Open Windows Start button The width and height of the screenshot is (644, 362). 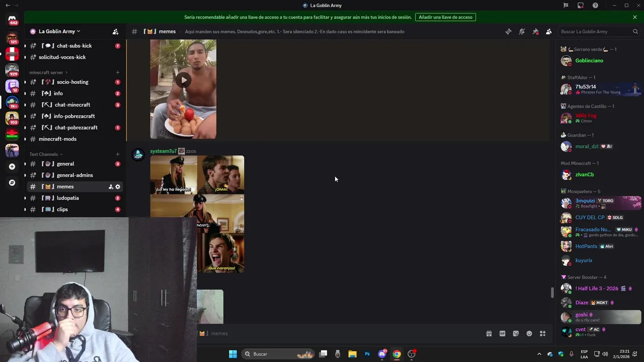233,354
